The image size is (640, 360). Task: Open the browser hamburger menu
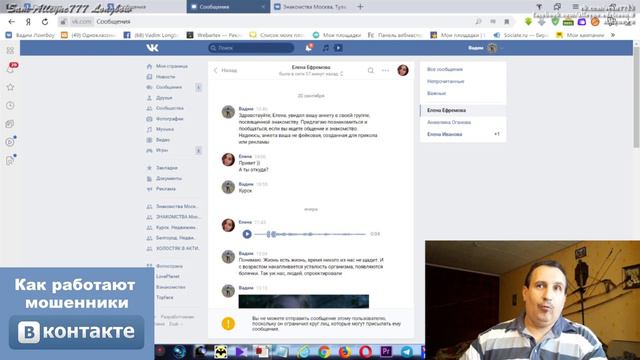pos(575,7)
